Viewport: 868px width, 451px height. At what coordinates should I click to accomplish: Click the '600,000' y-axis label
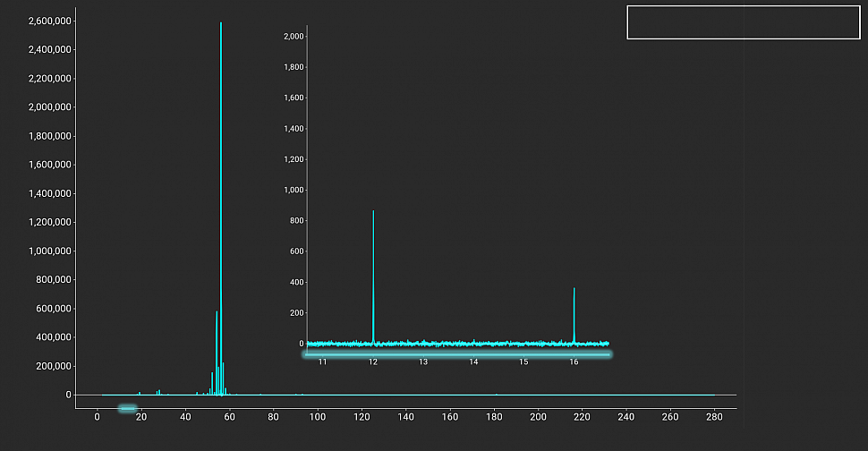coord(54,309)
